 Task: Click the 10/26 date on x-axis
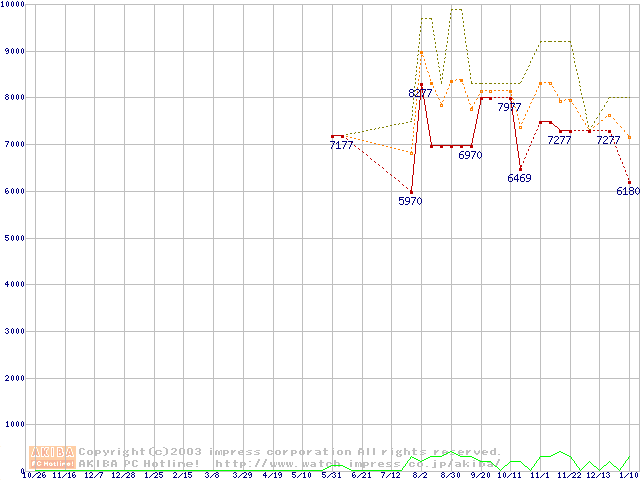click(x=34, y=476)
